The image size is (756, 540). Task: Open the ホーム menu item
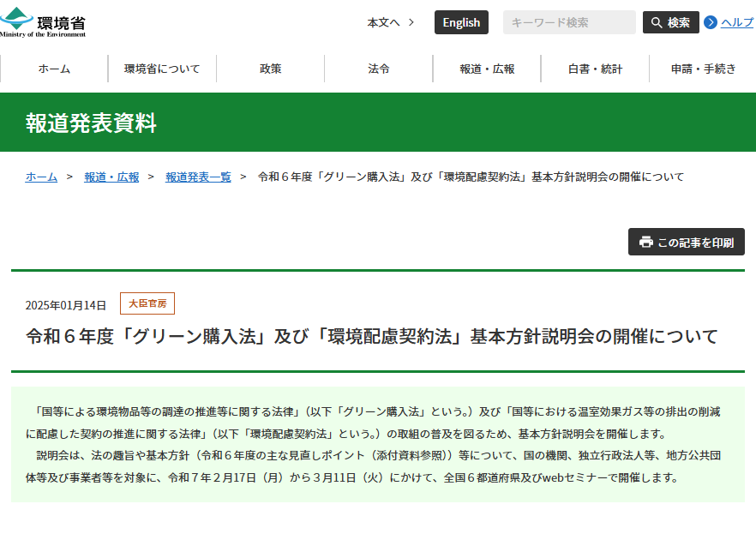(53, 69)
